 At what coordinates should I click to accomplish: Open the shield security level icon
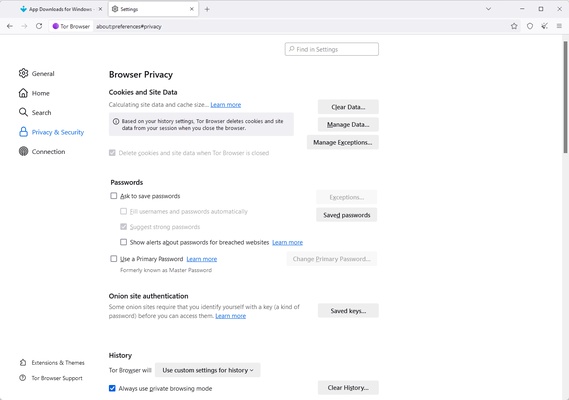click(x=530, y=26)
